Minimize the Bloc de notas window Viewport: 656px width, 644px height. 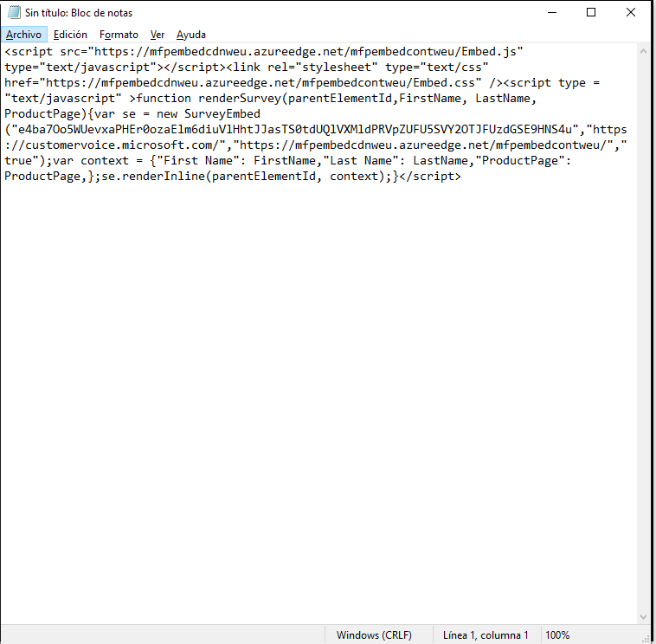click(552, 13)
